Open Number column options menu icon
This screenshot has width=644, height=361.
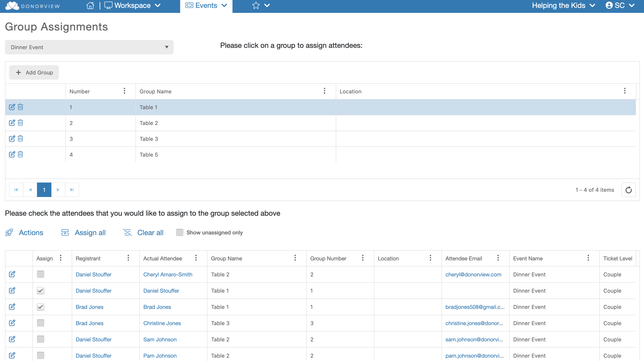[x=124, y=91]
